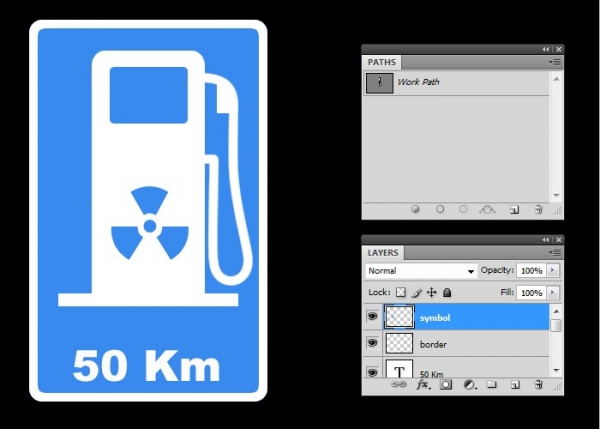Viewport: 600px width, 429px height.
Task: Click the Work Path thumbnail
Action: tap(380, 83)
